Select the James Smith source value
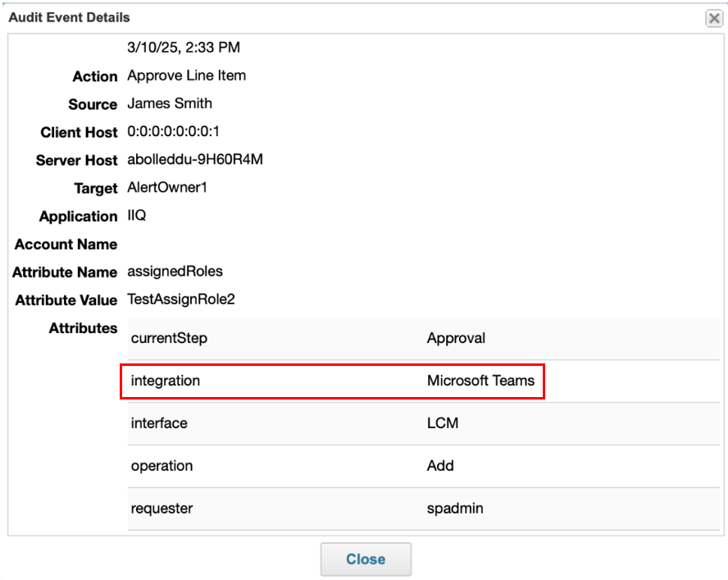 (x=170, y=103)
